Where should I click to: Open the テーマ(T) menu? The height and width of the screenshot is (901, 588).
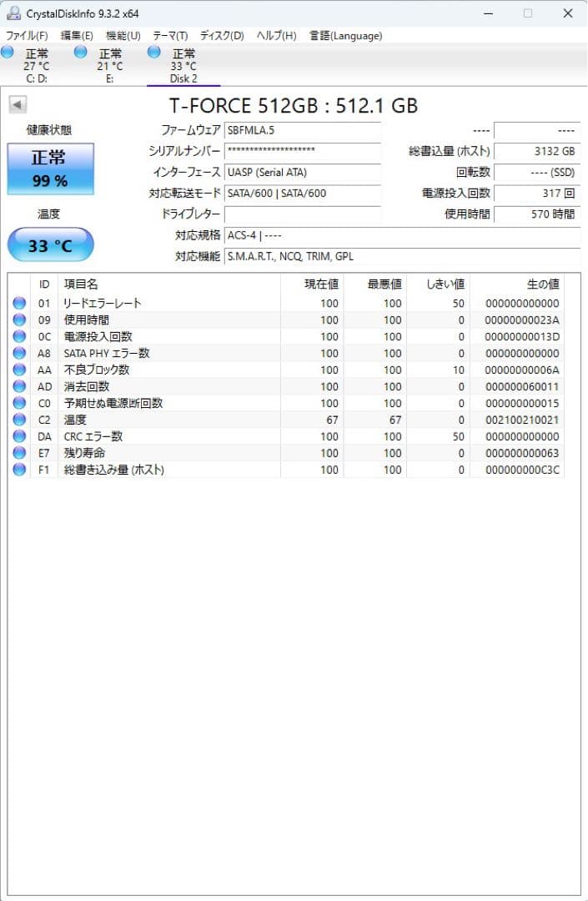[x=170, y=36]
